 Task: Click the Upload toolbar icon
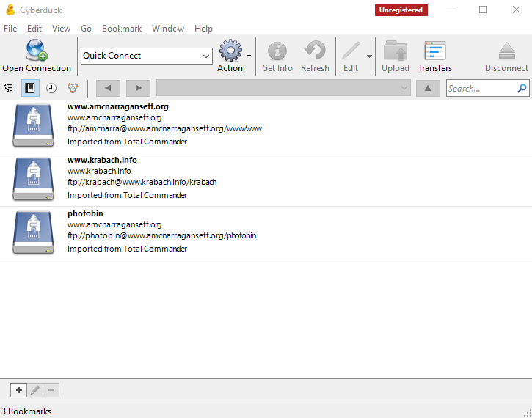click(396, 51)
